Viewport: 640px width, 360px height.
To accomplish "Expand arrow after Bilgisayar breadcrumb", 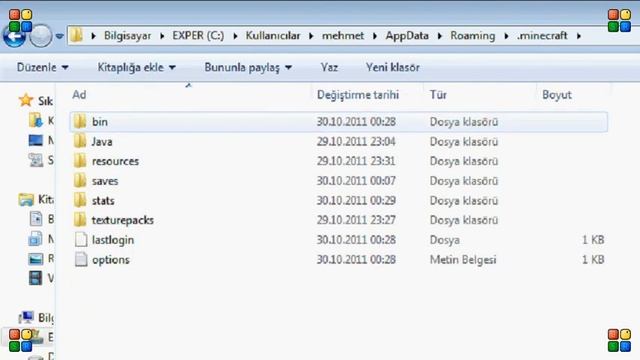I will (x=162, y=36).
